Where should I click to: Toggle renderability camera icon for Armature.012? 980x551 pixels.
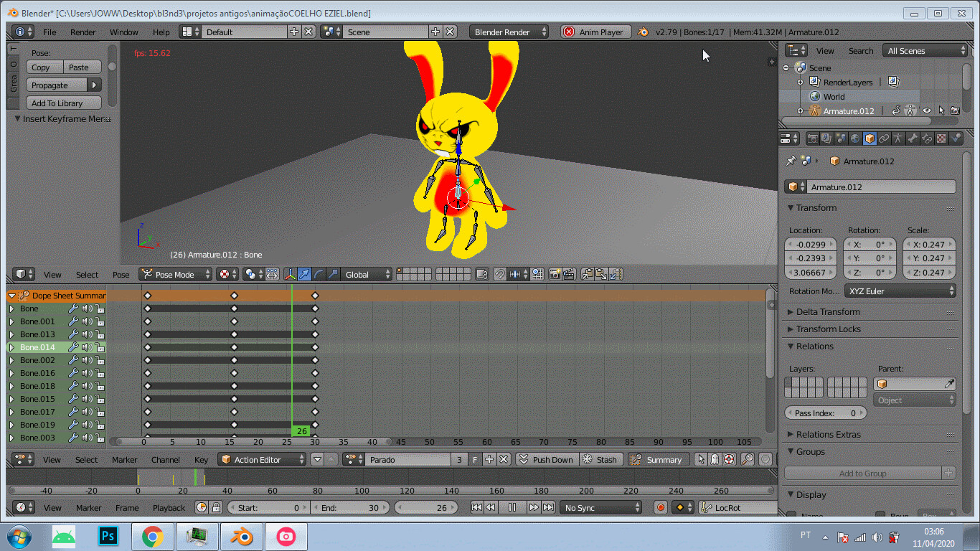[x=955, y=111]
